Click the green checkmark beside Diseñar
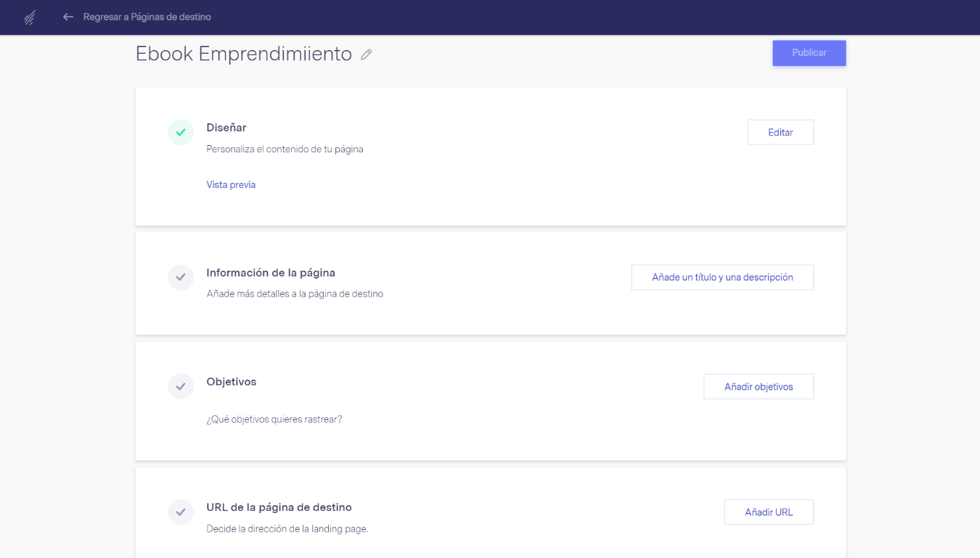Image resolution: width=980 pixels, height=558 pixels. [x=181, y=132]
